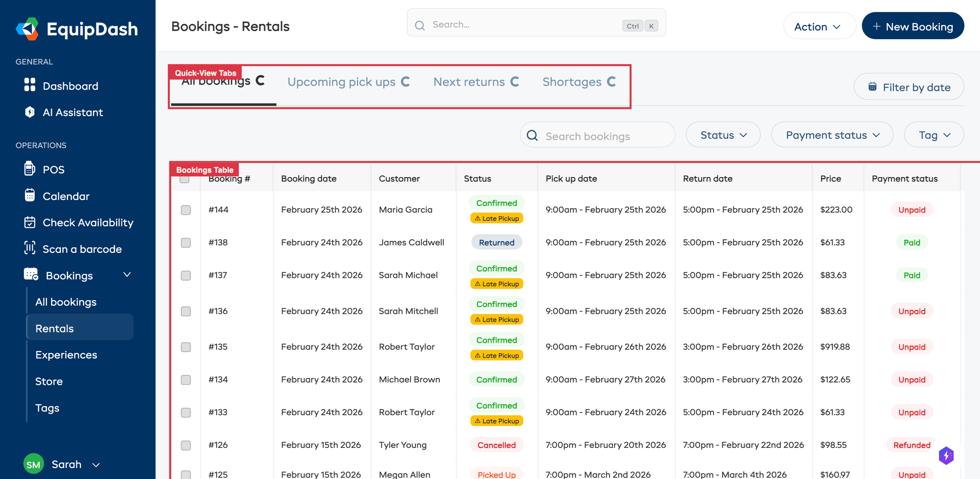This screenshot has width=980, height=479.
Task: Click the Refunded payment badge on #126
Action: (x=912, y=445)
